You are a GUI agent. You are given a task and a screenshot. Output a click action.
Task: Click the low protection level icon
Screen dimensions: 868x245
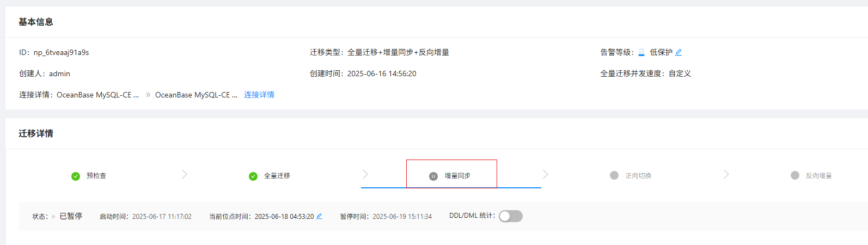641,52
